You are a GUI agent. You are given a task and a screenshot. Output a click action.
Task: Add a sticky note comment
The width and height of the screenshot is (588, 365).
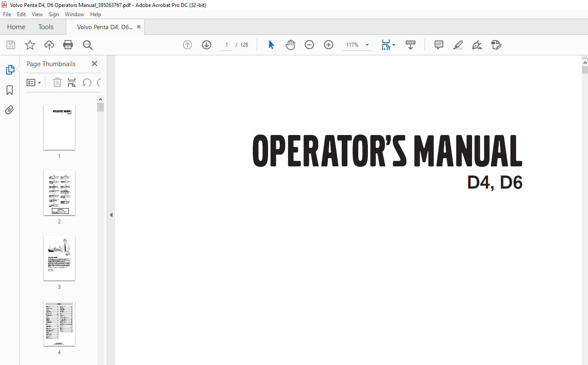[439, 45]
